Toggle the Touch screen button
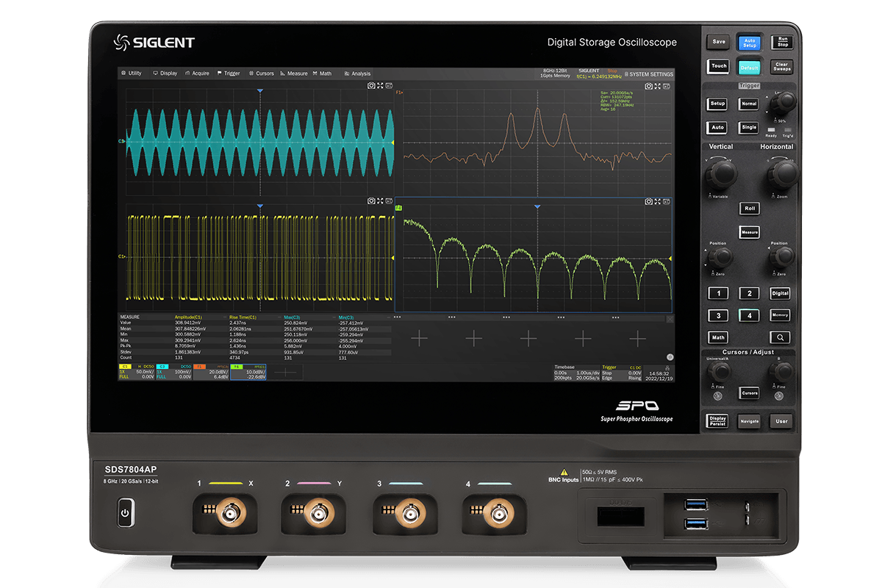 click(719, 65)
